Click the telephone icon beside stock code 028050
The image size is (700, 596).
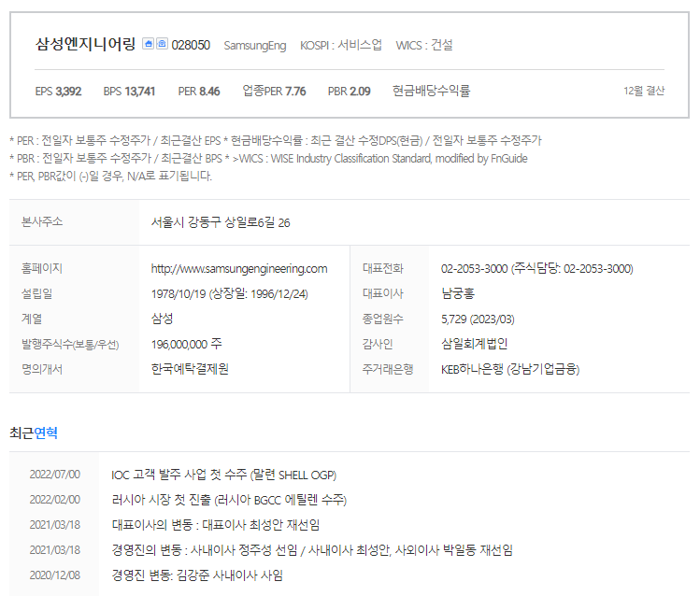162,43
